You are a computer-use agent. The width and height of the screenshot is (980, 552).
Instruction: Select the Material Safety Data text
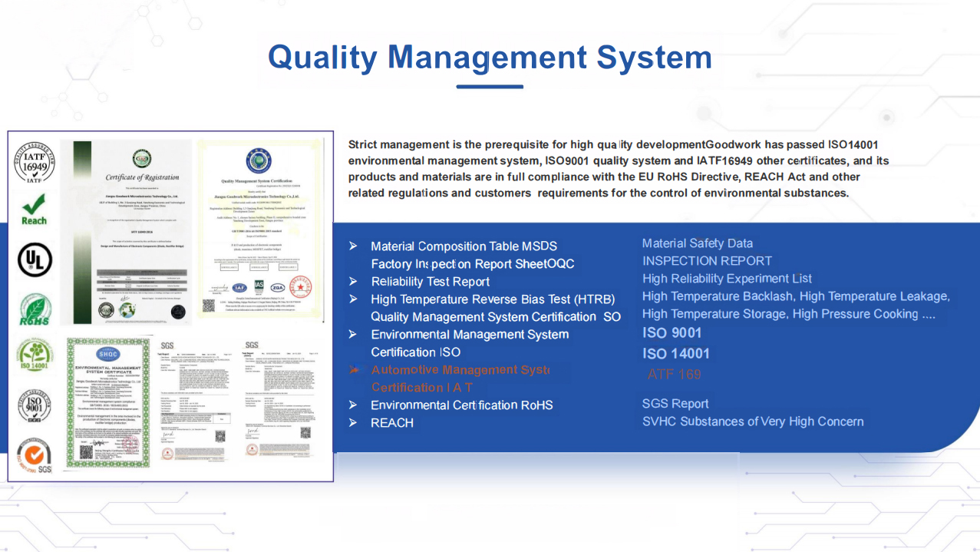point(698,243)
